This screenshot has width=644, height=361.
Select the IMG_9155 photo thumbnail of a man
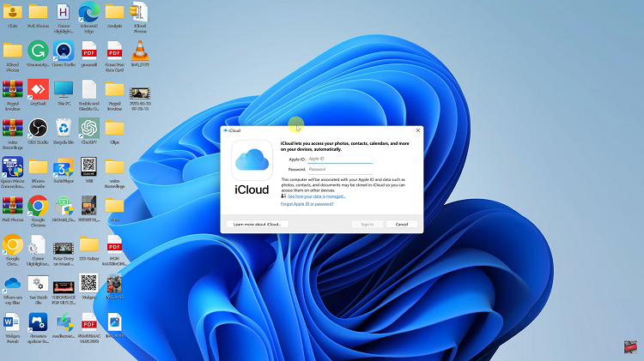[x=114, y=287]
